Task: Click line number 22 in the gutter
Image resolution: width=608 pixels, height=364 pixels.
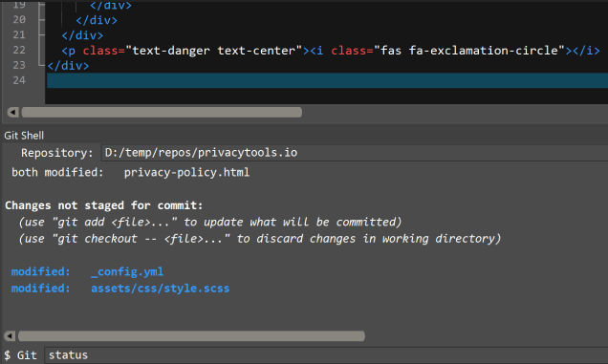Action: pyautogui.click(x=19, y=50)
